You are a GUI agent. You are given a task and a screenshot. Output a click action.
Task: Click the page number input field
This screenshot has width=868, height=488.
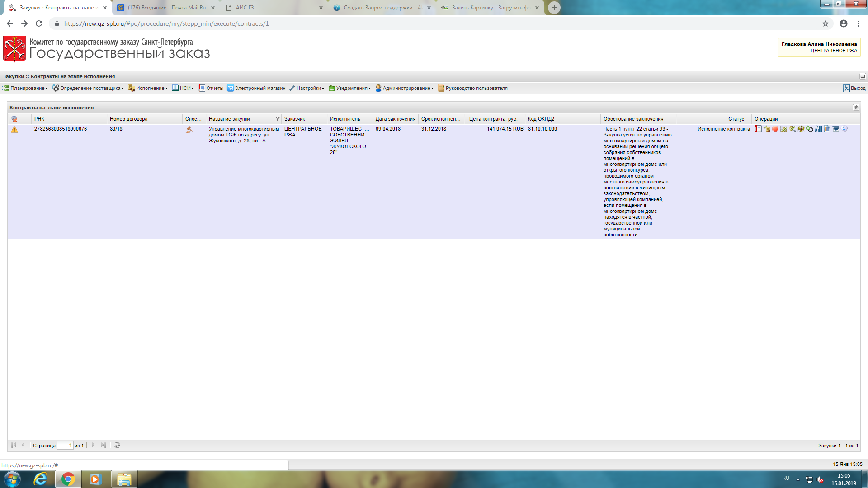(65, 446)
